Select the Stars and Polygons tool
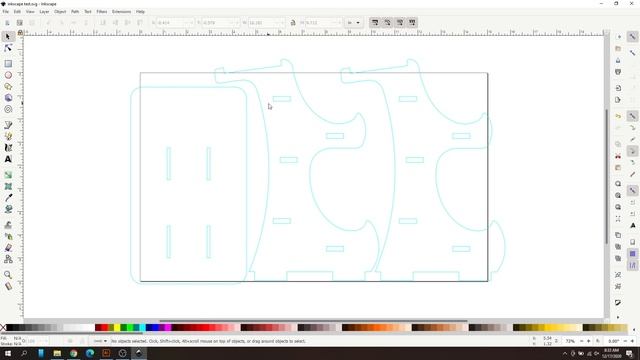This screenshot has height=360, width=640. [8, 87]
